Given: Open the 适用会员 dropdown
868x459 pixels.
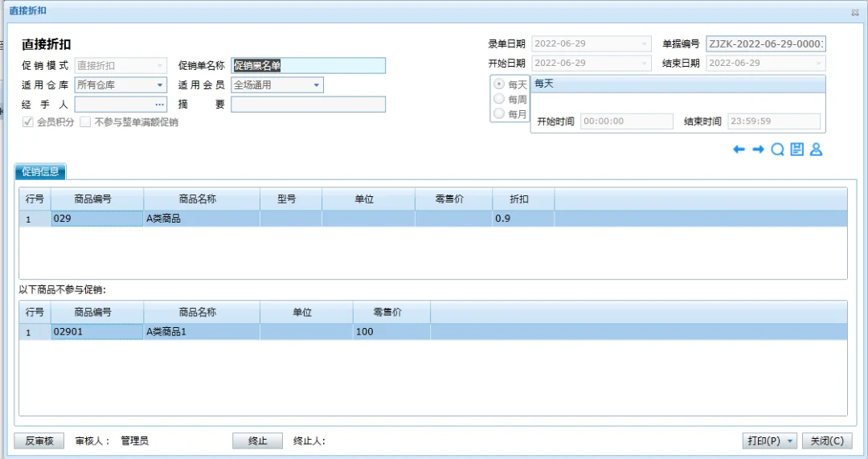Looking at the screenshot, I should coord(316,84).
